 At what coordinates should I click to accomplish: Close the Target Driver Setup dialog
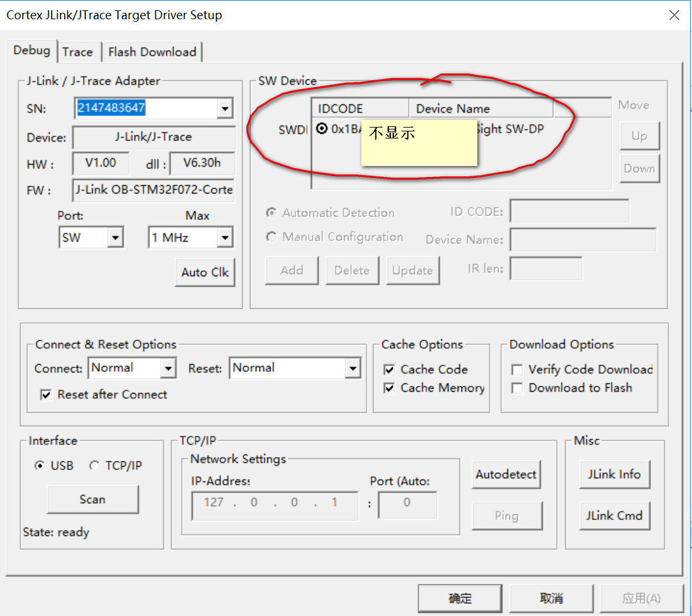pyautogui.click(x=674, y=15)
